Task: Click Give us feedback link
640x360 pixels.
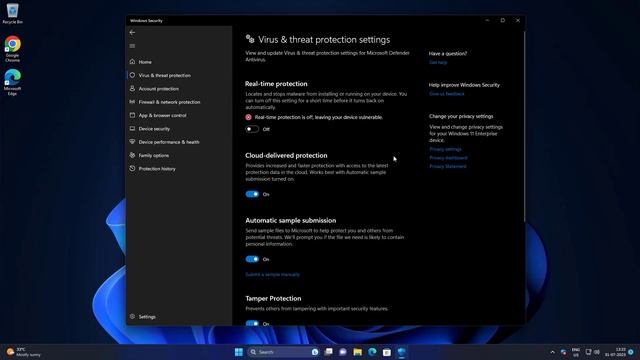Action: pos(447,94)
